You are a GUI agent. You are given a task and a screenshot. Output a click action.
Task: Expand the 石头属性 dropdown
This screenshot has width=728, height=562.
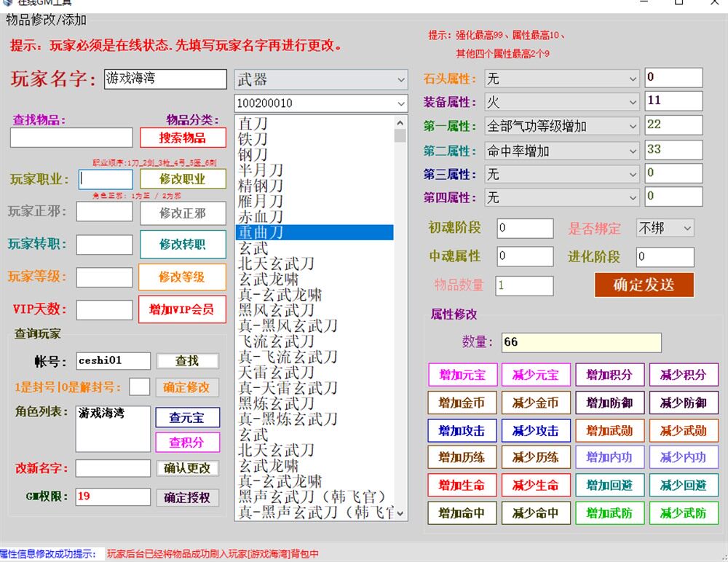click(x=562, y=79)
